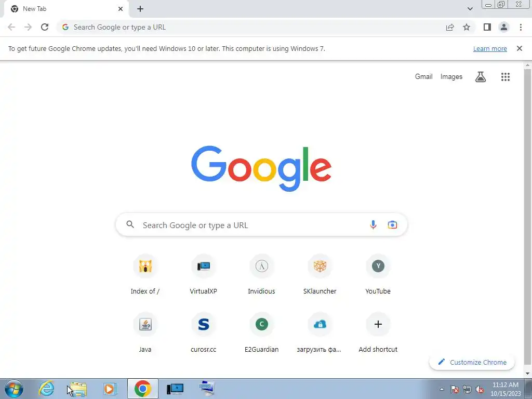Click the search magnifier icon in Google box
Image resolution: width=532 pixels, height=399 pixels.
pos(130,224)
